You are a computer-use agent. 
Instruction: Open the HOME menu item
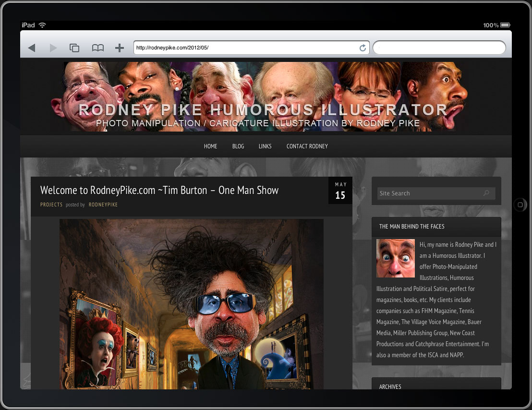click(210, 146)
